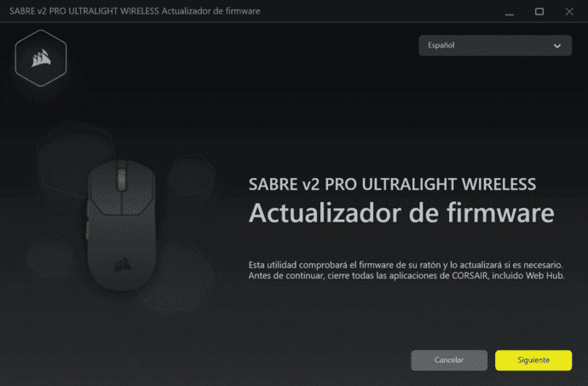Click the scroll wheel on the mouse illustration
The height and width of the screenshot is (386, 588).
coord(122,178)
